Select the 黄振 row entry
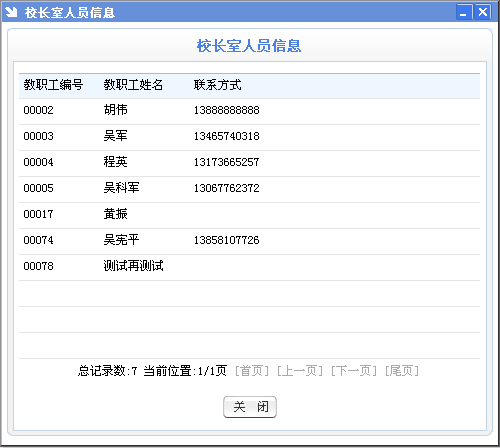 [x=249, y=215]
